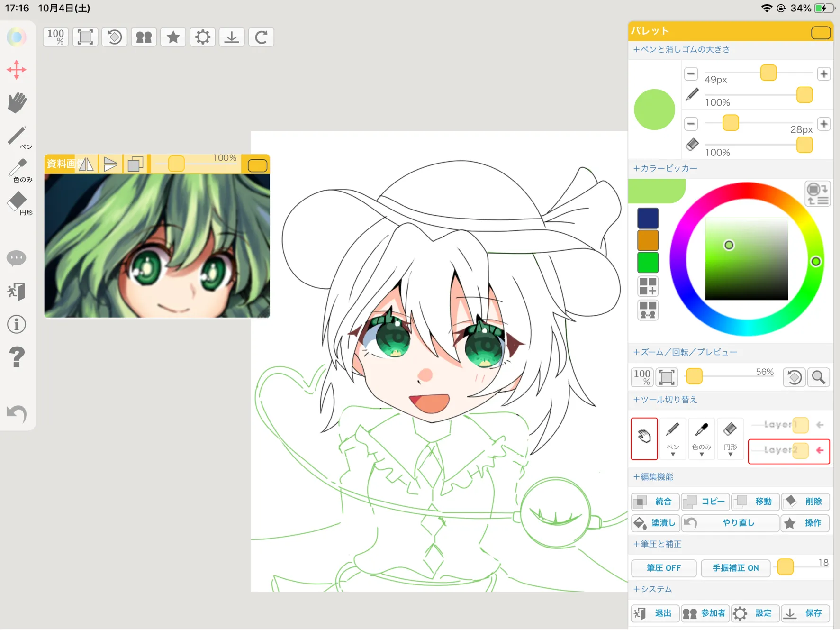
Task: Expand the 筆圧と補正 section
Action: (658, 544)
